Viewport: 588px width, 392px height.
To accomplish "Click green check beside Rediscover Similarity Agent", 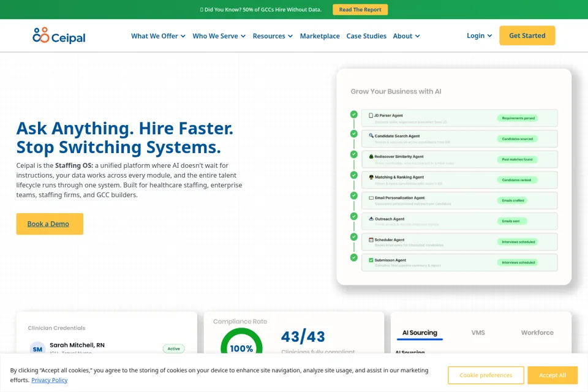I will [353, 154].
